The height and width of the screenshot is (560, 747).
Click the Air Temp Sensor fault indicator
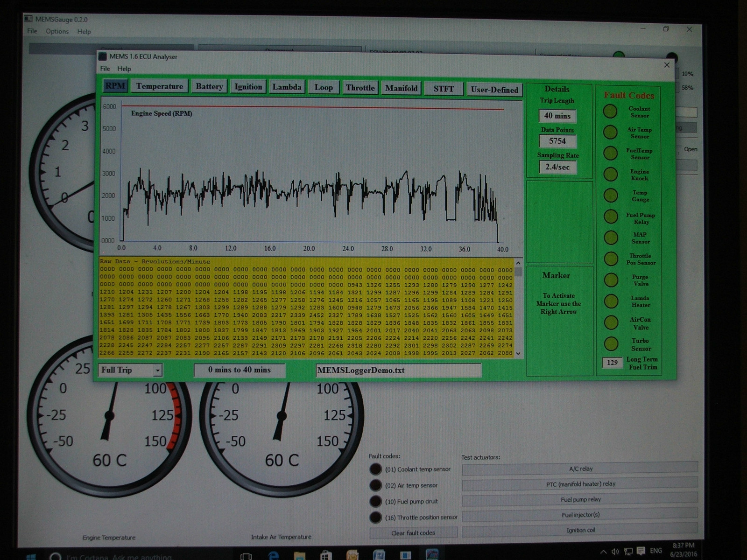[610, 133]
